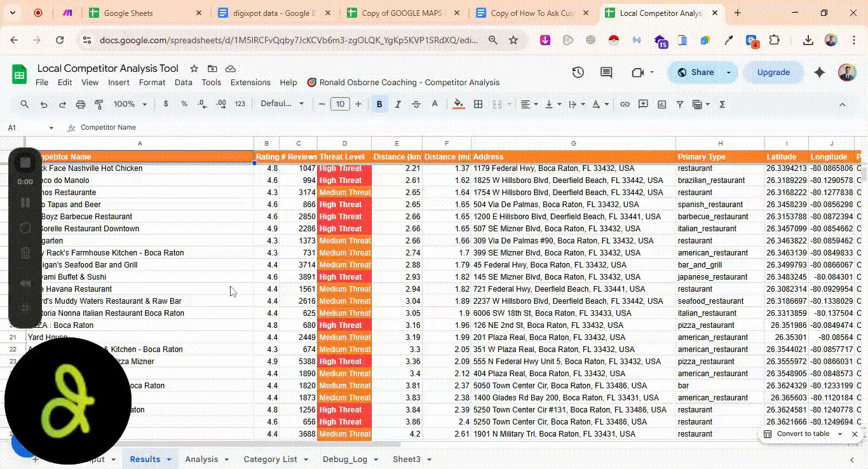Open the fill color picker
Image resolution: width=868 pixels, height=469 pixels.
458,104
